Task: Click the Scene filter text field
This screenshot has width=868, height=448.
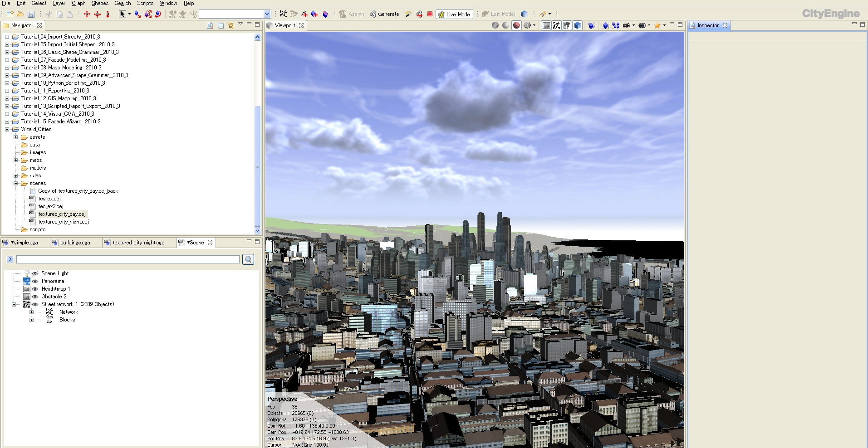Action: click(x=128, y=259)
